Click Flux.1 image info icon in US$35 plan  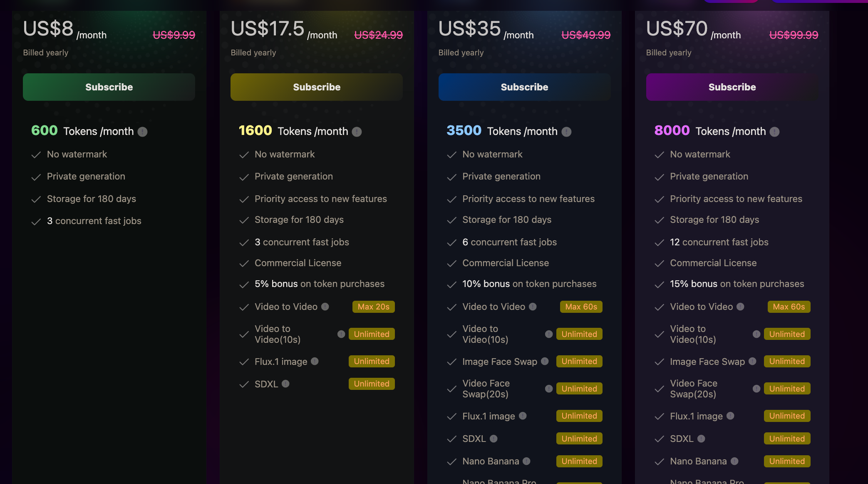(x=523, y=416)
